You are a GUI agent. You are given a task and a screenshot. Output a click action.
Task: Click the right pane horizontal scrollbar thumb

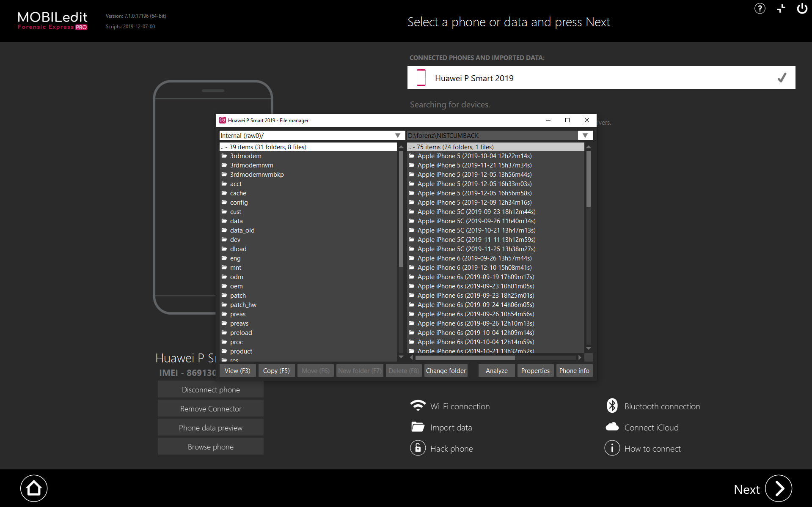tap(465, 357)
